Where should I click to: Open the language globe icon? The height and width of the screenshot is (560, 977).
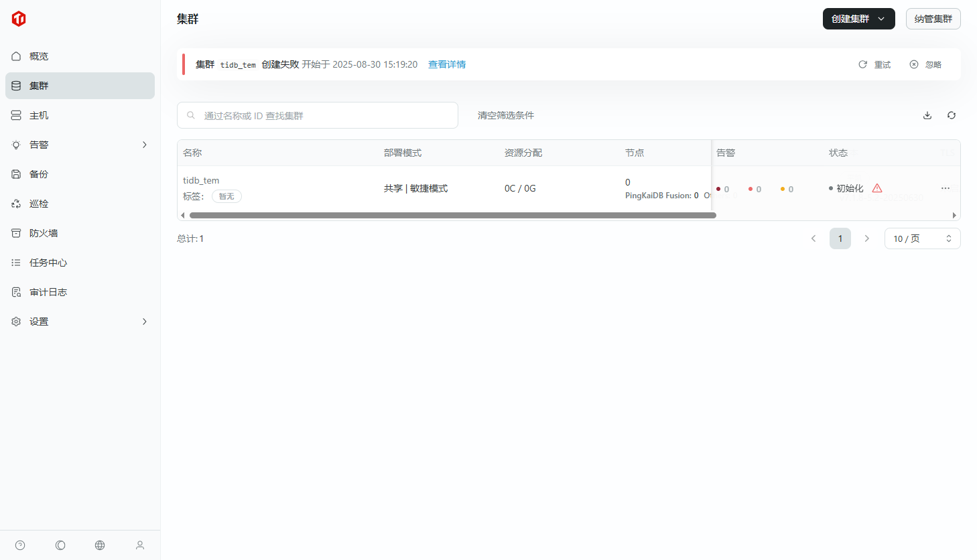100,545
